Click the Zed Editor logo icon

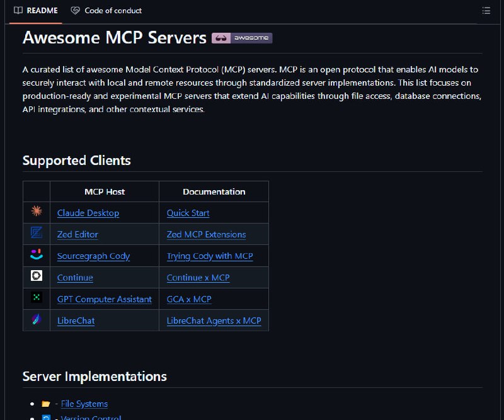click(x=37, y=232)
